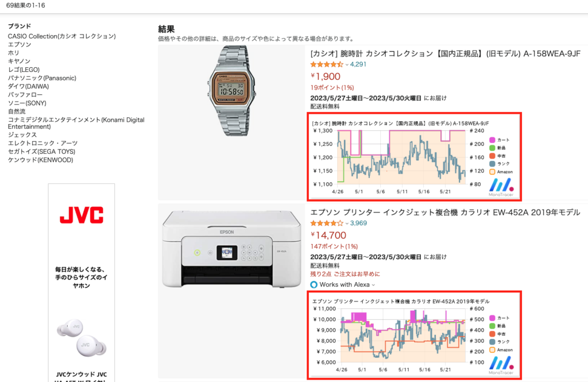
Task: Filter by brand CASIO Collection
Action: point(62,36)
